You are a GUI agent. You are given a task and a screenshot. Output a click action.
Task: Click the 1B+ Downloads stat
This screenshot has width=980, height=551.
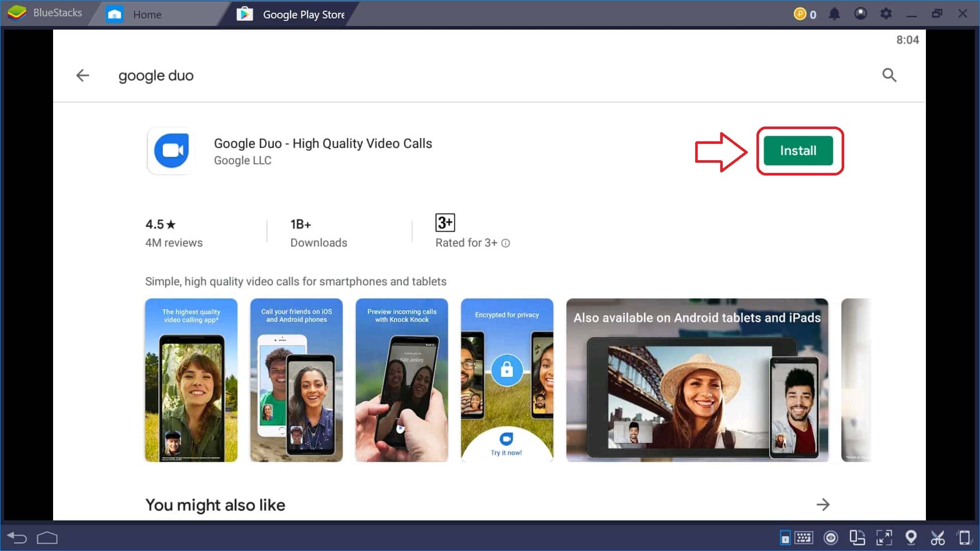click(319, 233)
